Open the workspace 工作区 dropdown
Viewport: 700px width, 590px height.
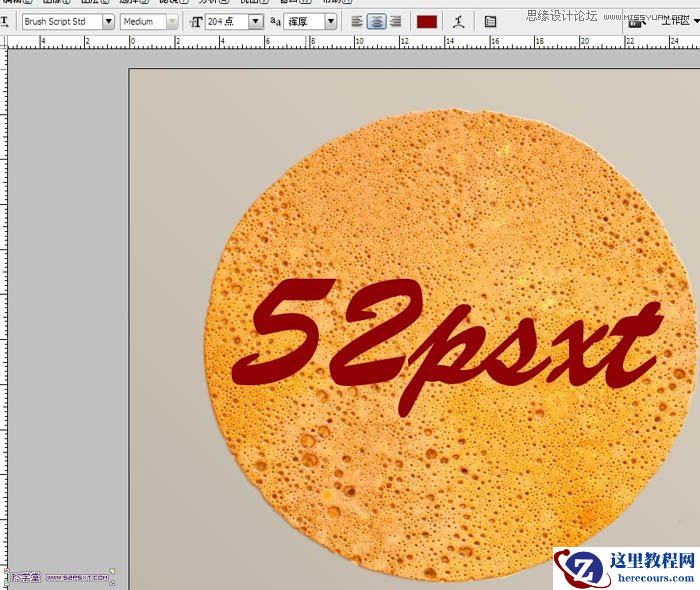point(679,21)
